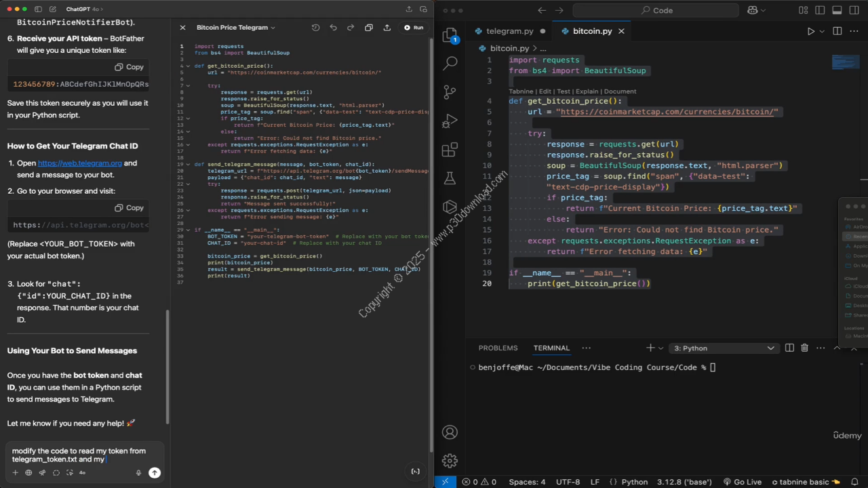Kill the terminal with trash icon
The height and width of the screenshot is (488, 868).
(804, 348)
